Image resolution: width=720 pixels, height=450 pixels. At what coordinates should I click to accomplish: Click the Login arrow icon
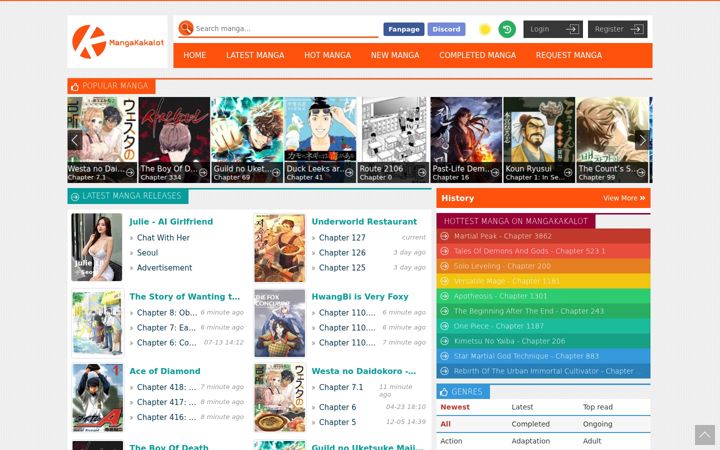(572, 29)
